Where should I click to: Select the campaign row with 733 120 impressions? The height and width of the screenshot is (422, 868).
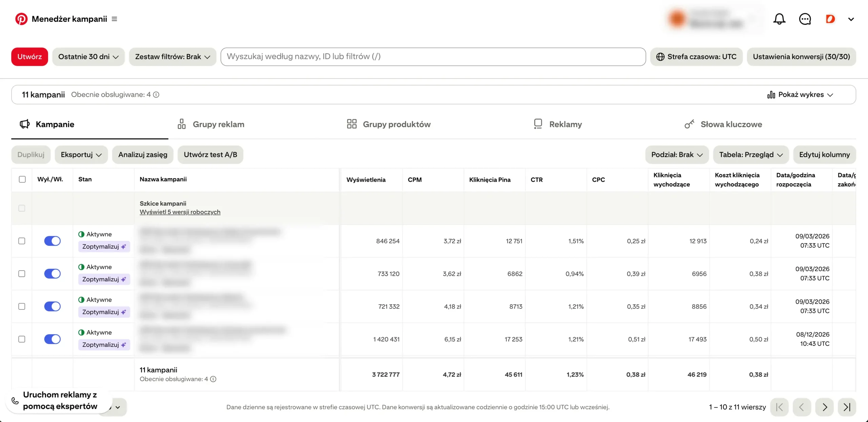(22, 274)
